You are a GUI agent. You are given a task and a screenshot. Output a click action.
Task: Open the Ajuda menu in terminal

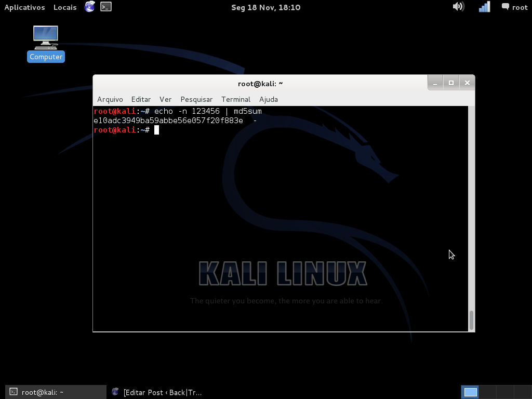coord(269,99)
